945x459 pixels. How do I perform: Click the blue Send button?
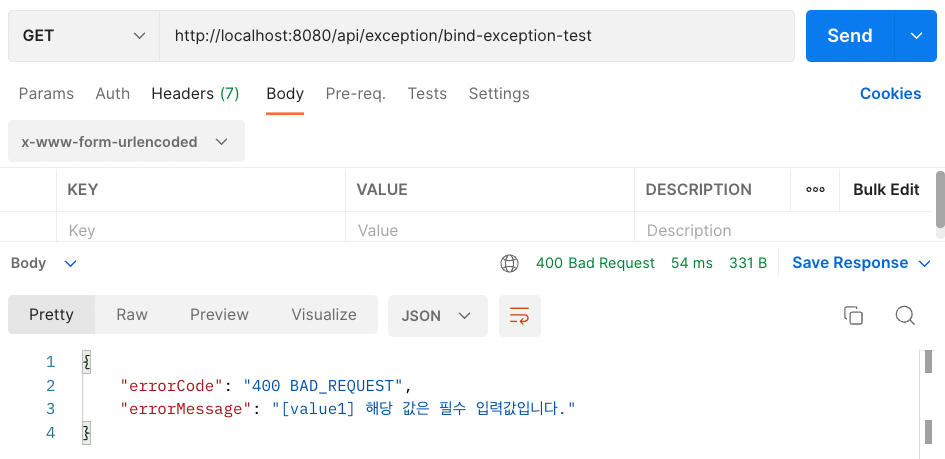850,36
